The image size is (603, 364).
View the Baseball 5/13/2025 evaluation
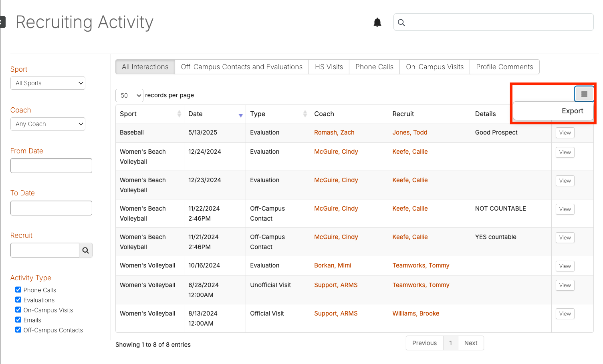click(565, 133)
